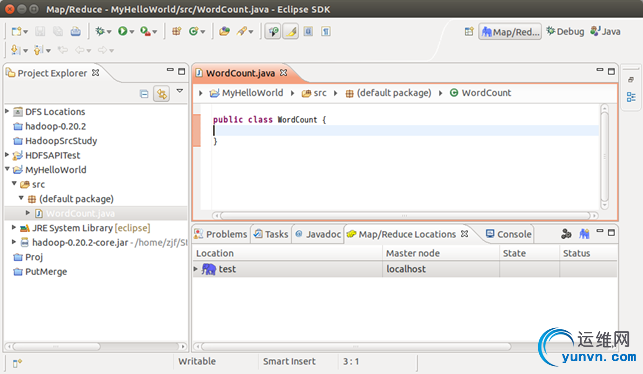The height and width of the screenshot is (374, 643).
Task: Collapse All in Project Explorer
Action: click(x=144, y=94)
